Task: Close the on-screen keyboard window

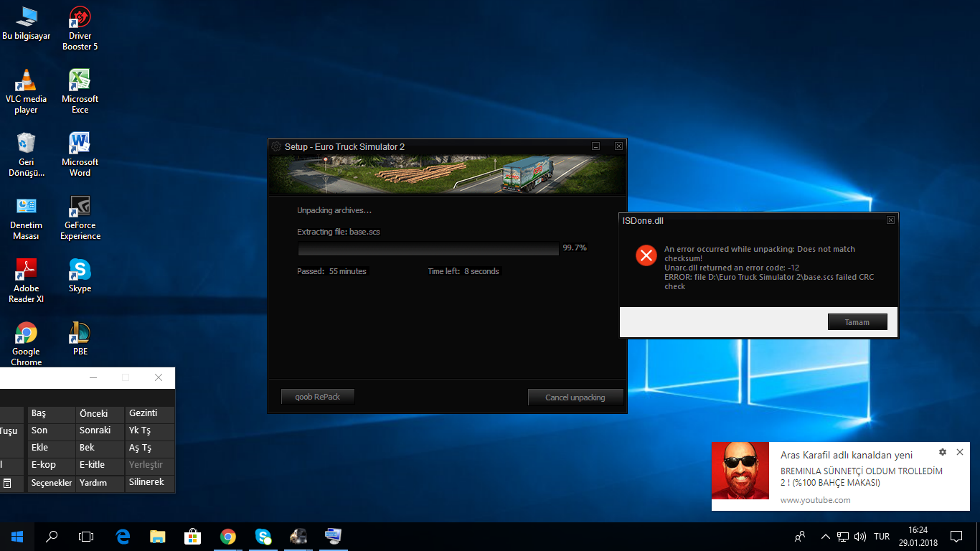Action: [x=159, y=377]
